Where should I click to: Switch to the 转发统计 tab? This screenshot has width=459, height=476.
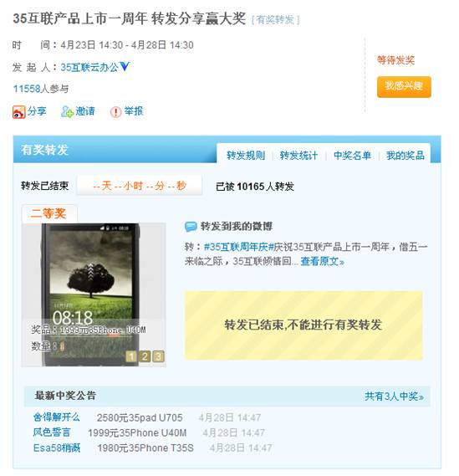298,156
